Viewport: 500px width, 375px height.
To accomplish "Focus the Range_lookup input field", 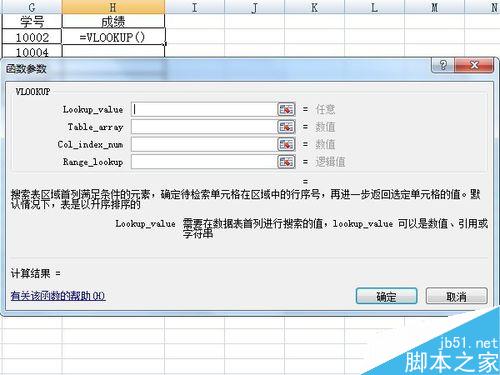I will [204, 162].
